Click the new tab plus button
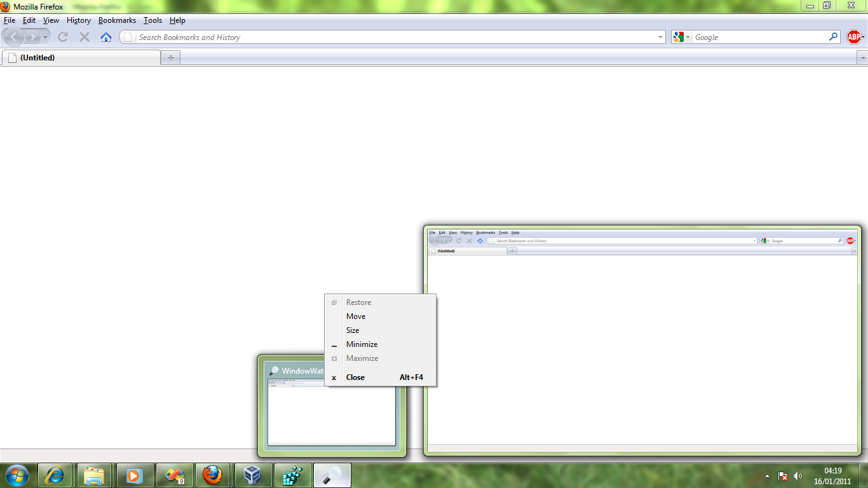Screen dimensions: 868x488 tap(170, 58)
